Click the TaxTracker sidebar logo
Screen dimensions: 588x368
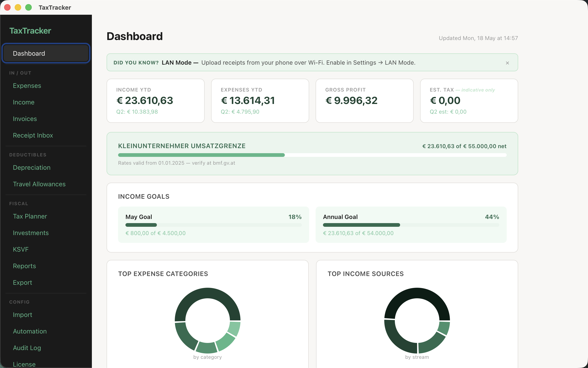tap(30, 31)
